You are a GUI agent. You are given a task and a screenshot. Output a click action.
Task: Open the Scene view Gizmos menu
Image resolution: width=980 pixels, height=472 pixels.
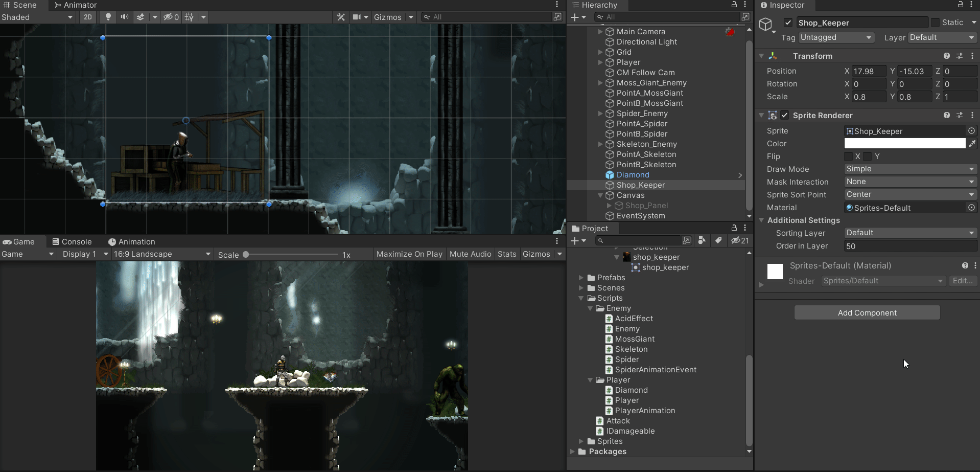393,17
